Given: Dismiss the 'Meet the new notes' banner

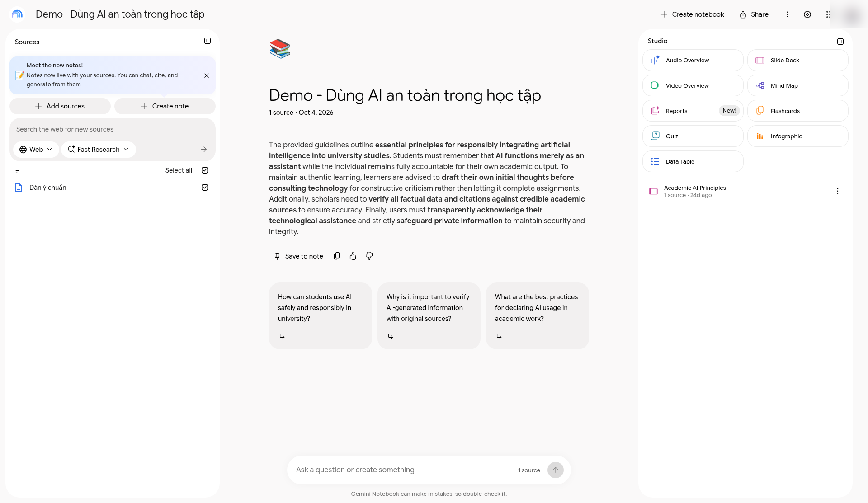Looking at the screenshot, I should coord(207,75).
